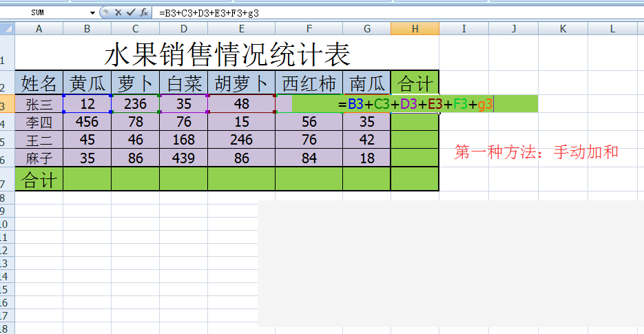Select column G header

(366, 29)
